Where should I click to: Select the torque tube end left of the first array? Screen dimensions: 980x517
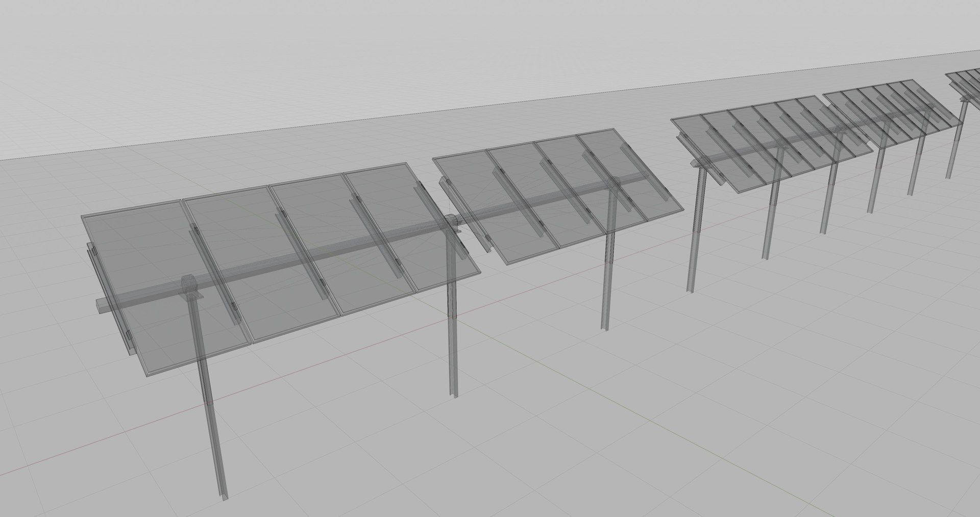point(105,305)
